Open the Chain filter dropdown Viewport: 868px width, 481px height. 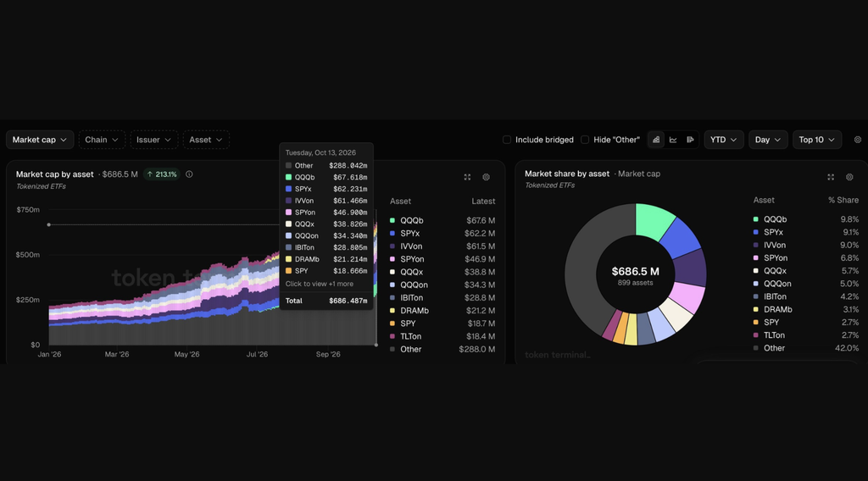[102, 140]
